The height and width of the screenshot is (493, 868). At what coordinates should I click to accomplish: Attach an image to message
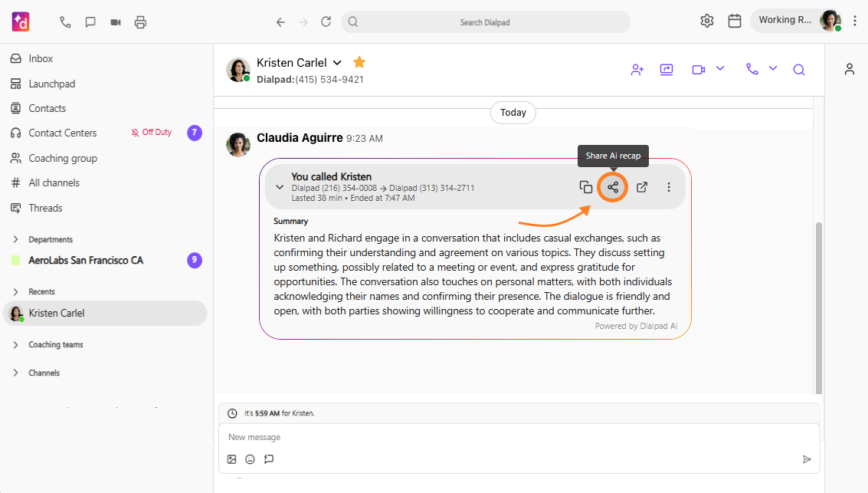click(232, 459)
